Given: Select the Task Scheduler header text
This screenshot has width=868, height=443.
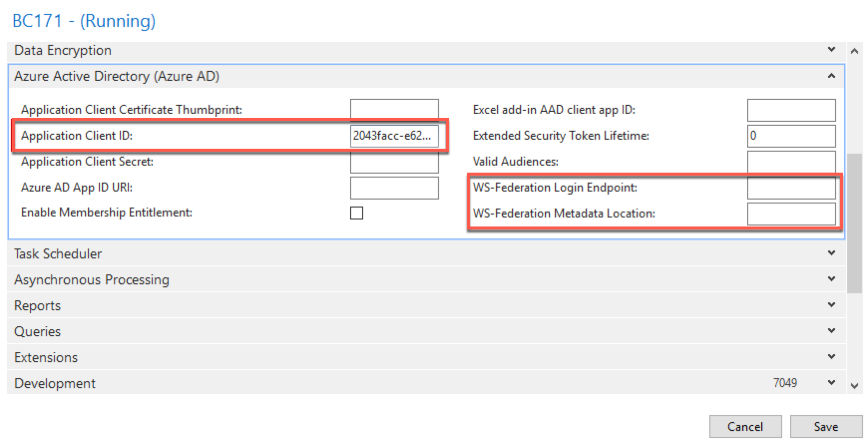Looking at the screenshot, I should click(x=58, y=254).
